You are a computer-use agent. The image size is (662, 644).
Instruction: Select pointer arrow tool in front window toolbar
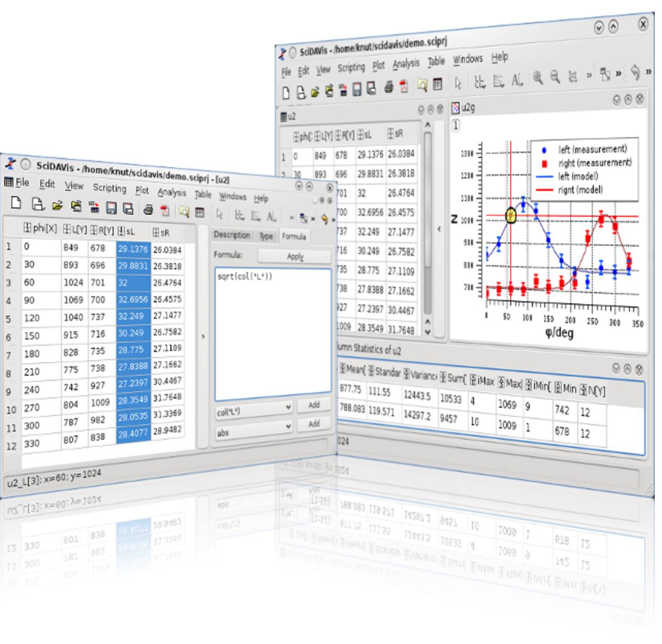(219, 214)
